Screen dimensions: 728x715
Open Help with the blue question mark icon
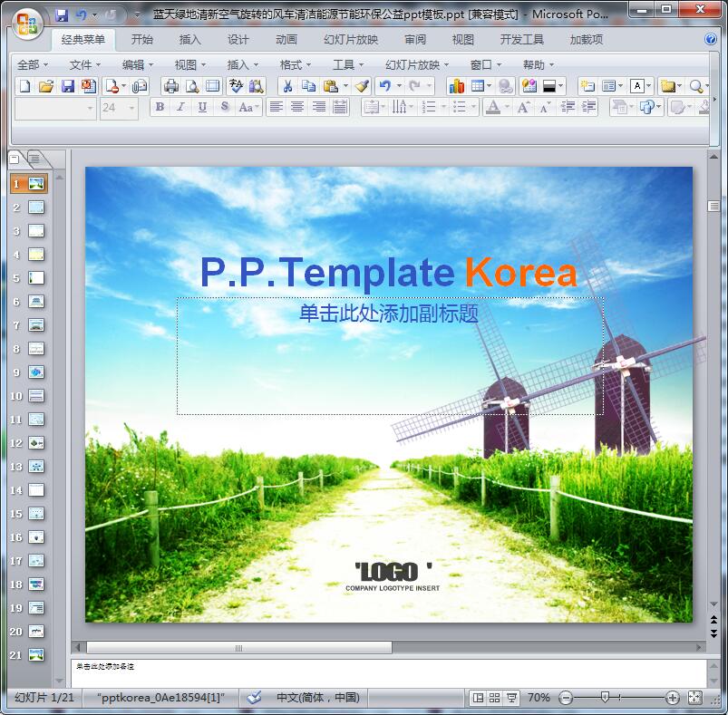tap(711, 39)
